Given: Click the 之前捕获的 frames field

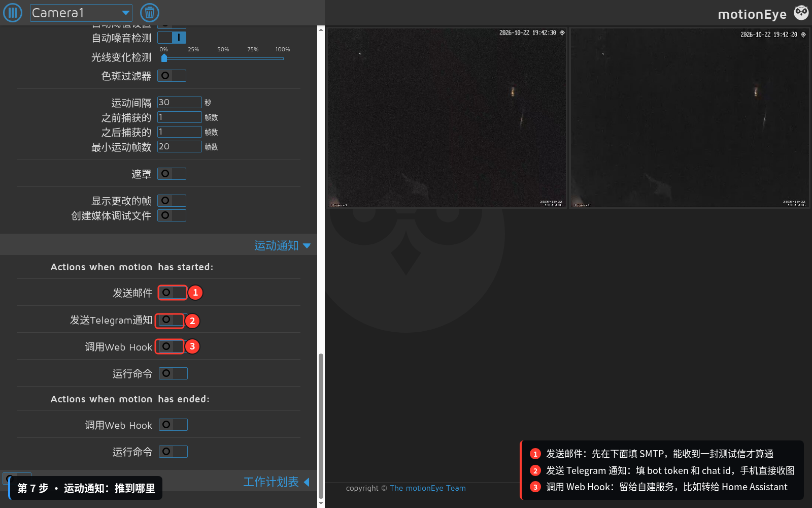Looking at the screenshot, I should coord(180,117).
